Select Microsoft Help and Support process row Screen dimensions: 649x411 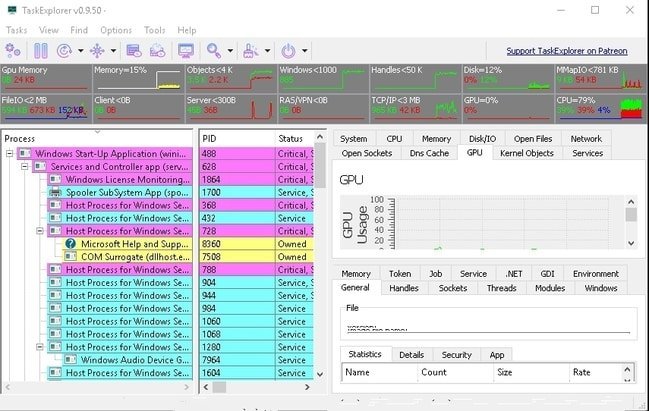[x=135, y=243]
